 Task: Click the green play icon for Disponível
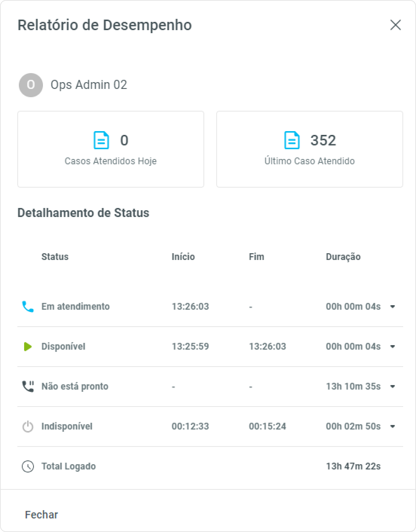click(28, 347)
